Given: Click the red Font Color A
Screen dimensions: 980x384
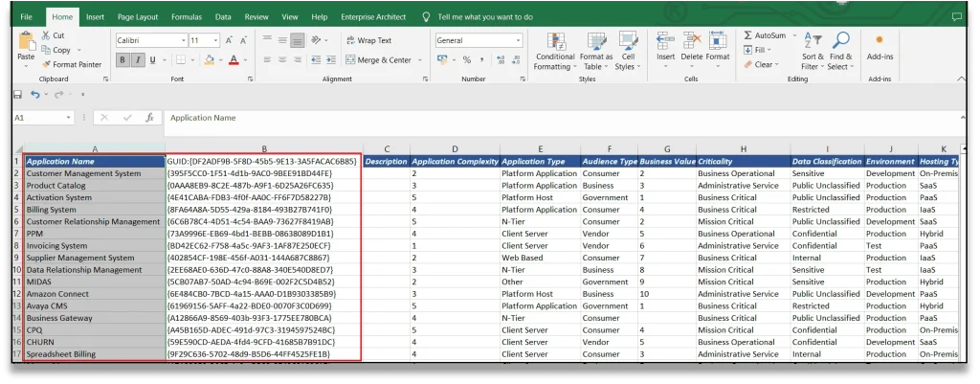Looking at the screenshot, I should click(x=234, y=60).
